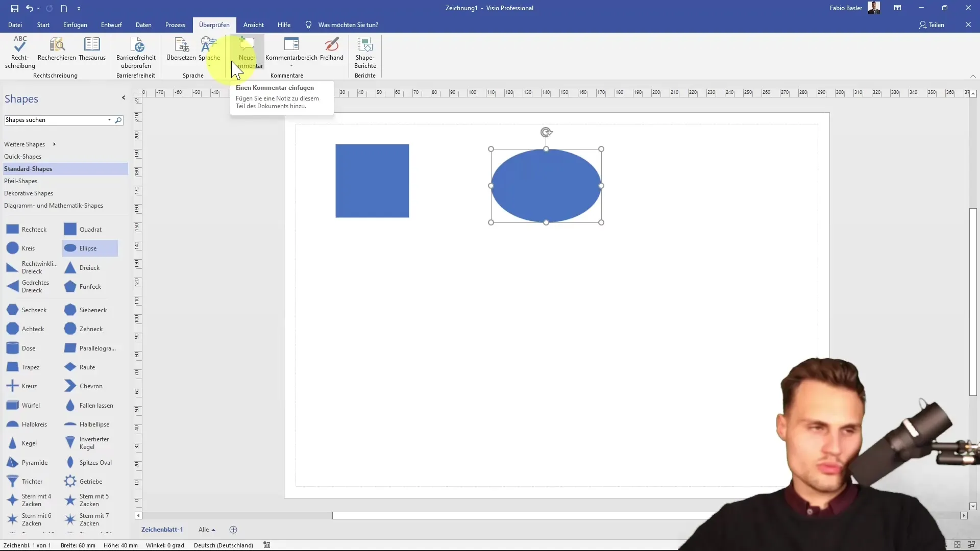Pick the Getriebe gear shape
This screenshot has height=551, width=980.
pyautogui.click(x=84, y=482)
